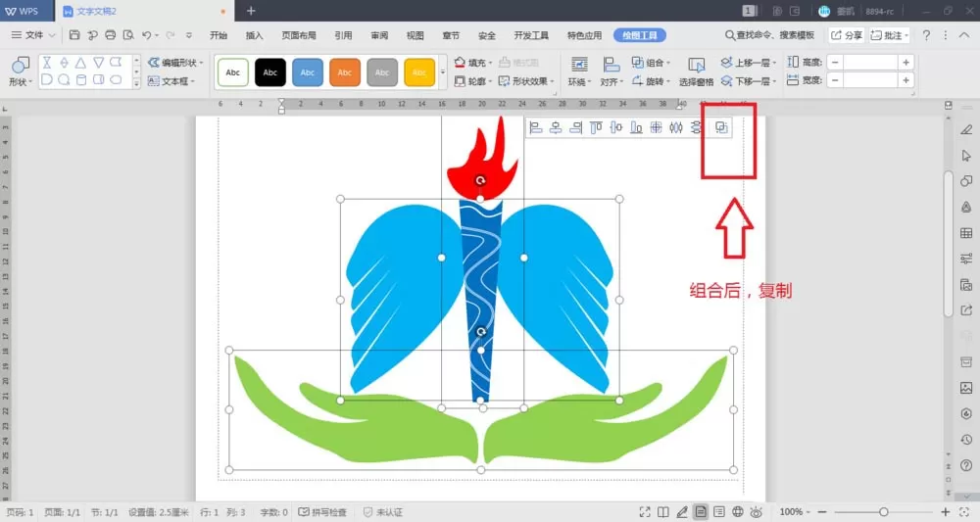Toggle spell check (拼写检查) in status bar
This screenshot has width=980, height=522.
coord(322,512)
